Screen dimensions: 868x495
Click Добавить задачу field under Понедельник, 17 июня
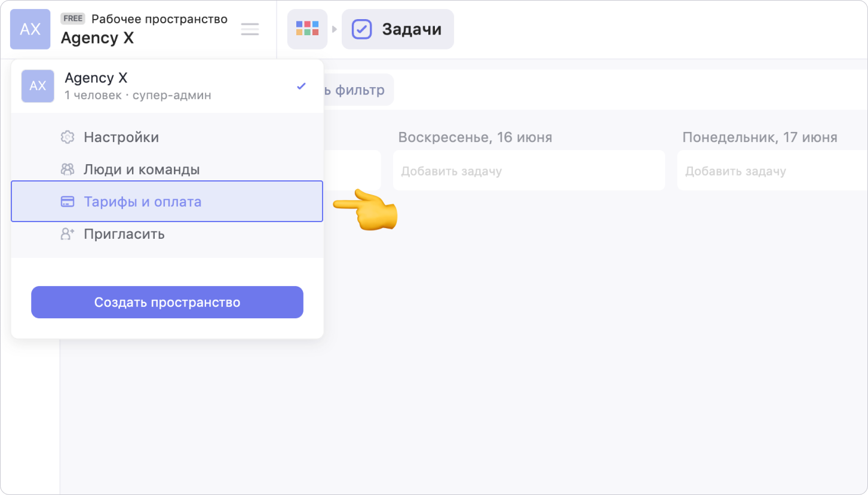pyautogui.click(x=771, y=171)
